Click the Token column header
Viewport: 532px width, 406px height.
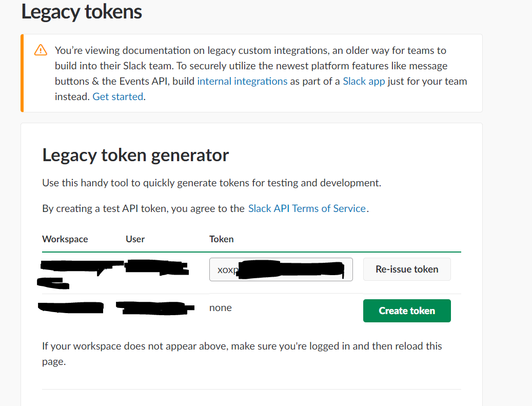coord(222,239)
